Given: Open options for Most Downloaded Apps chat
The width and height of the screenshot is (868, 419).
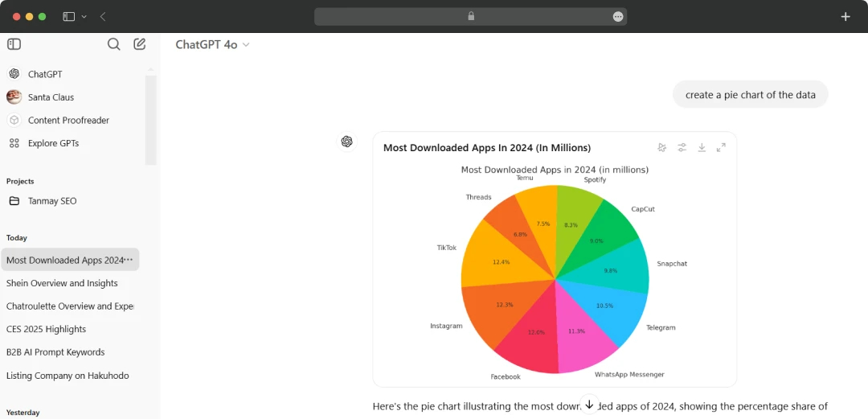Looking at the screenshot, I should pyautogui.click(x=129, y=260).
